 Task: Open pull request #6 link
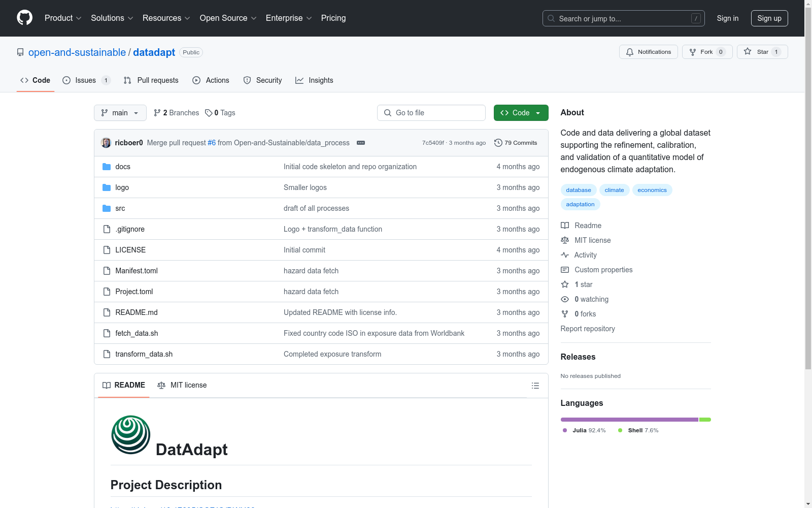[212, 143]
